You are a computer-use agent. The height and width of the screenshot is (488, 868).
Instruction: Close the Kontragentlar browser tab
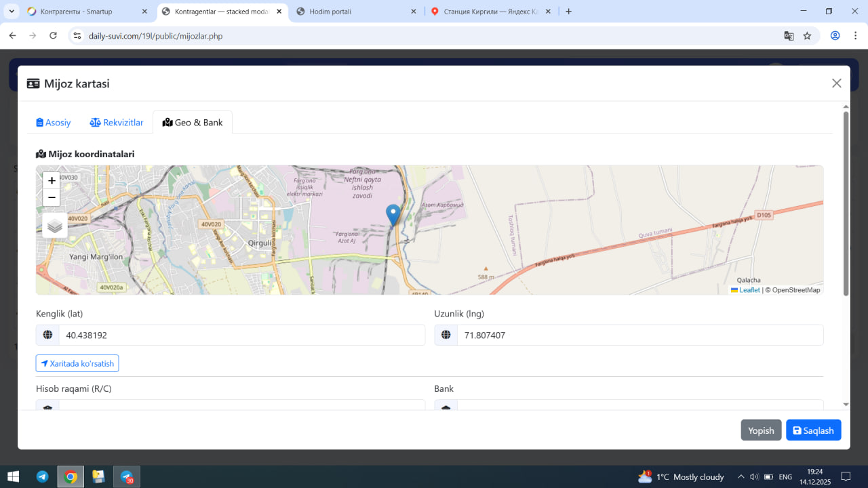pyautogui.click(x=279, y=12)
